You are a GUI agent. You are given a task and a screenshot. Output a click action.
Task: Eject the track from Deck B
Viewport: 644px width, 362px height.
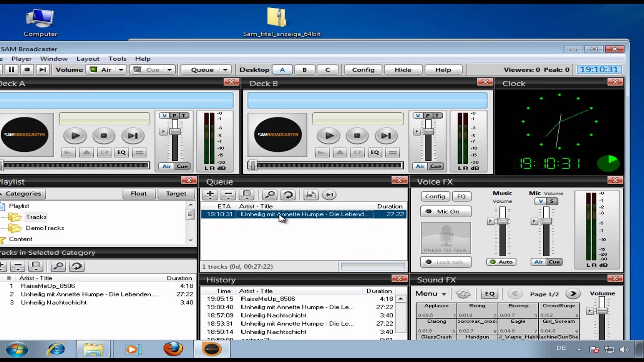click(340, 152)
